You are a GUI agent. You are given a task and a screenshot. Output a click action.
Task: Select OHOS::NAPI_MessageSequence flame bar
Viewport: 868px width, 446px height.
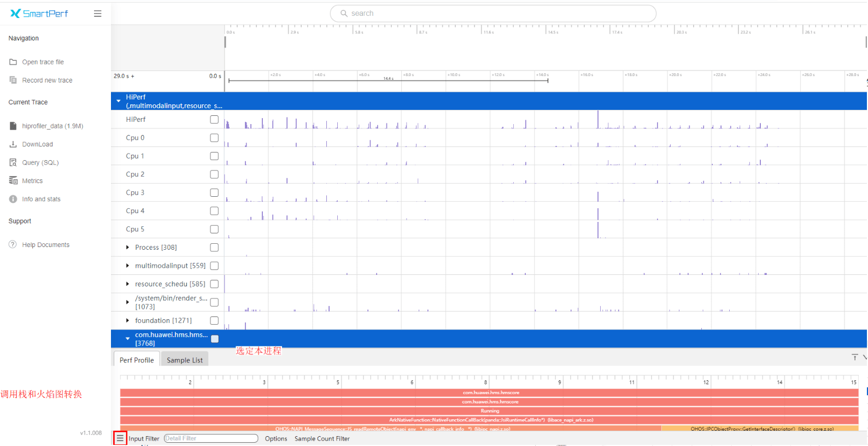(391, 429)
